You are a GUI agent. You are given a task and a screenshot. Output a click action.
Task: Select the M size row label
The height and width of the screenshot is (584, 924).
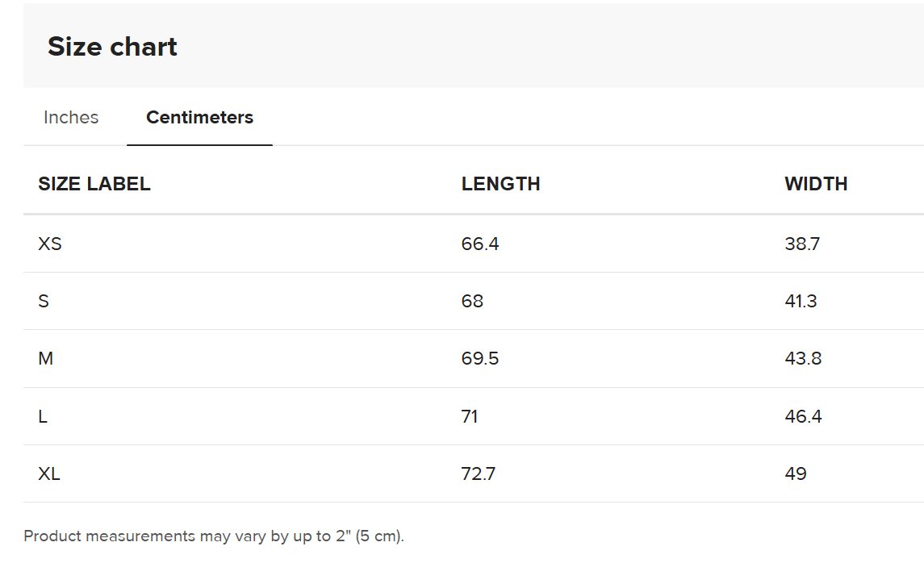(x=46, y=358)
